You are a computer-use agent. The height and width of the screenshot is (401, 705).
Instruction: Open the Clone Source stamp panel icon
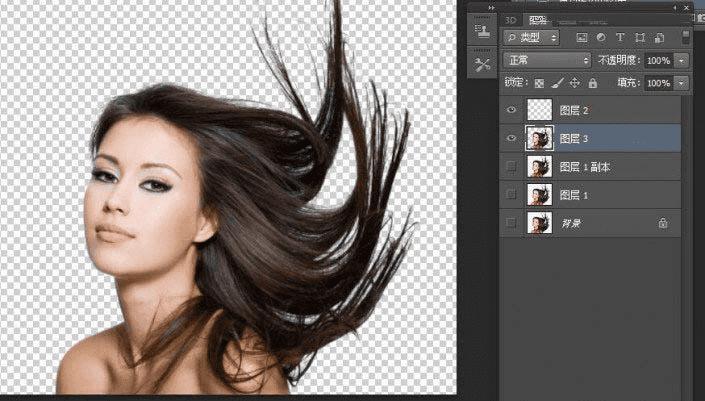[482, 30]
